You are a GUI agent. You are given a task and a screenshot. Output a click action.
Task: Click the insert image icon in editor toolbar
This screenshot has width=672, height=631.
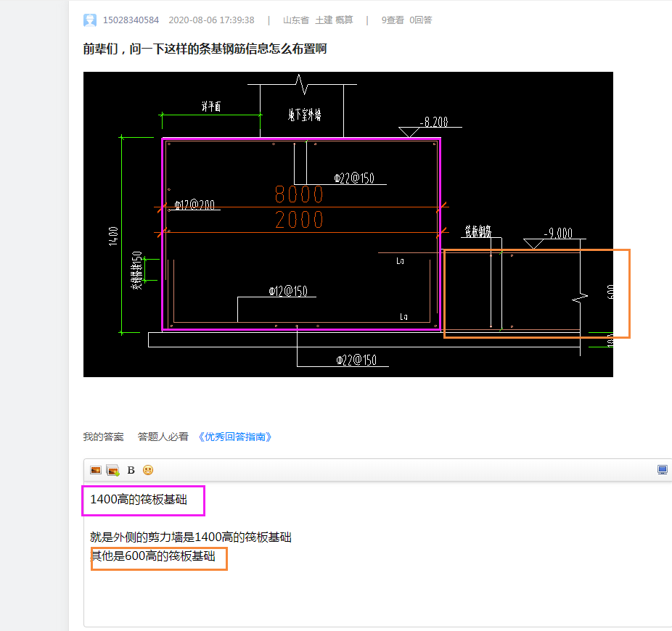click(x=96, y=470)
